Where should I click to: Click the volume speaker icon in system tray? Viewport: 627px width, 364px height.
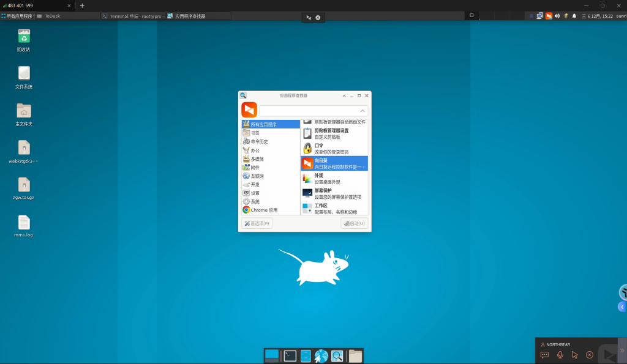point(557,16)
